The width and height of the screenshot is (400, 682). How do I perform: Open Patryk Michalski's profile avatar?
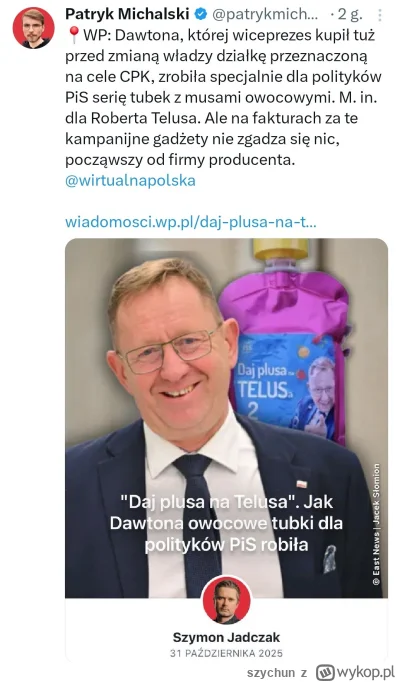pyautogui.click(x=33, y=27)
